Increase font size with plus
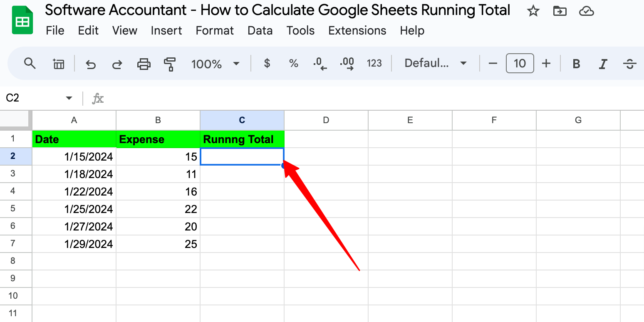Image resolution: width=644 pixels, height=322 pixels. [546, 64]
